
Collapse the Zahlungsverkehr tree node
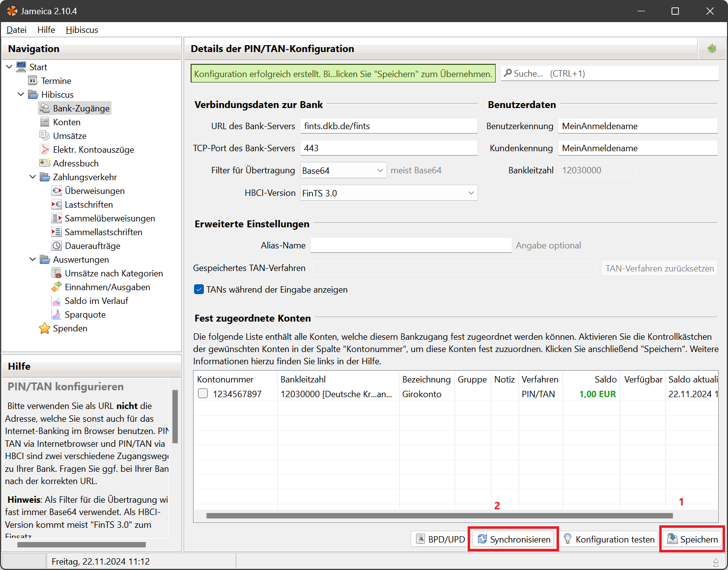pyautogui.click(x=32, y=177)
